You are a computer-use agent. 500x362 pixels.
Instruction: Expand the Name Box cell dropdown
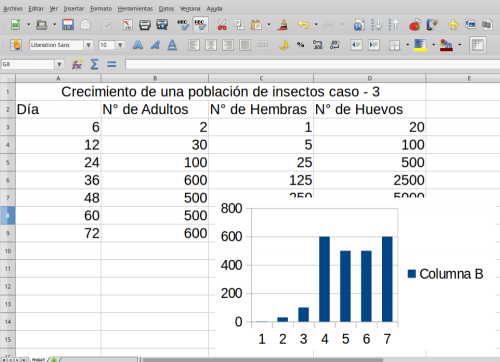(x=59, y=64)
